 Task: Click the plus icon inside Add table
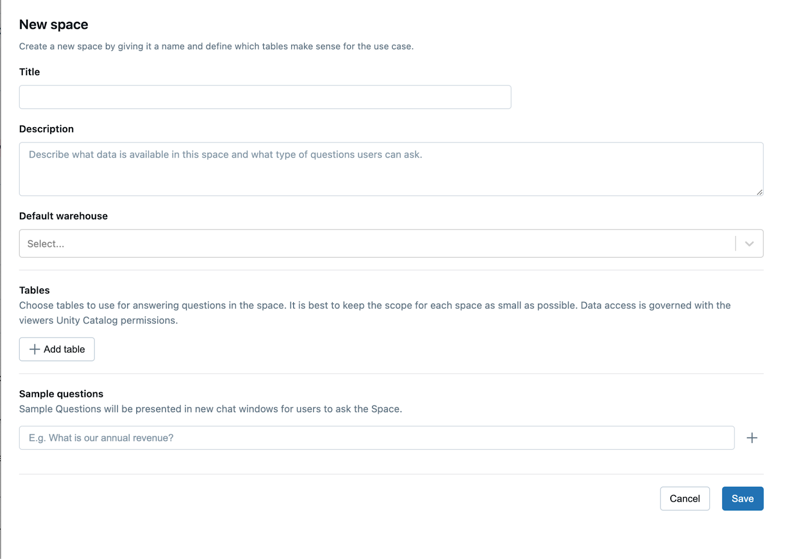(35, 349)
